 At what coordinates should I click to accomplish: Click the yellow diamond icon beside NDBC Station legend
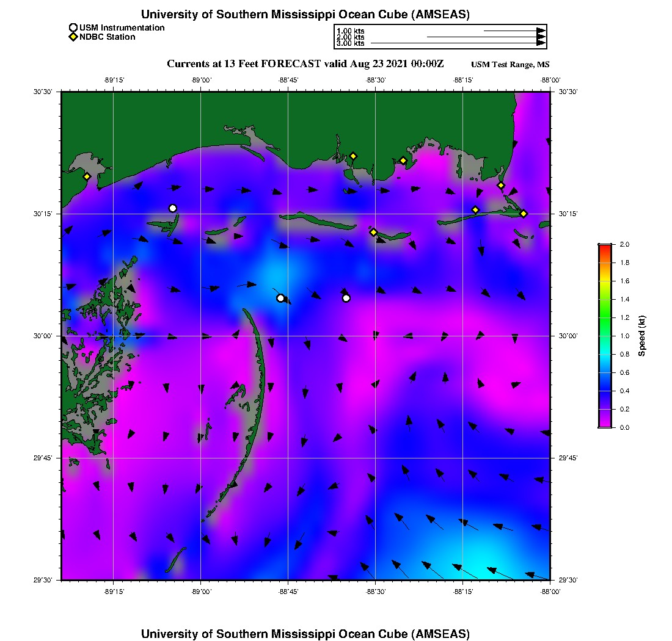point(73,37)
